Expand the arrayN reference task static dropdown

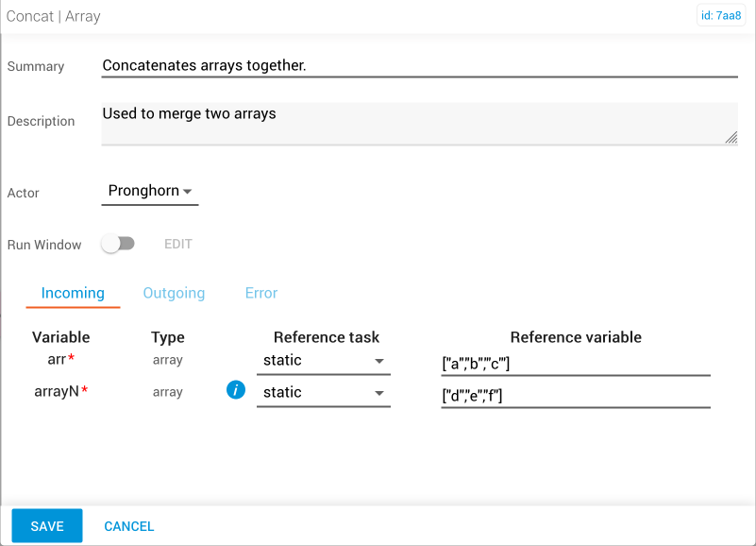click(324, 393)
